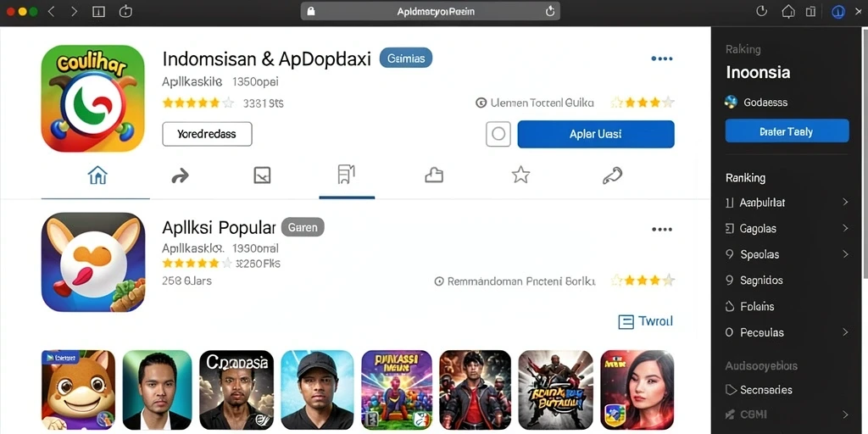Screen dimensions: 868x434
Task: Select the paperclip link tab icon
Action: pyautogui.click(x=612, y=176)
